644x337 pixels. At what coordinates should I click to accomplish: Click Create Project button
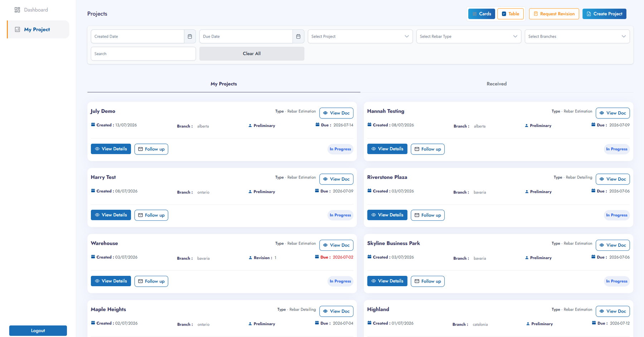604,14
